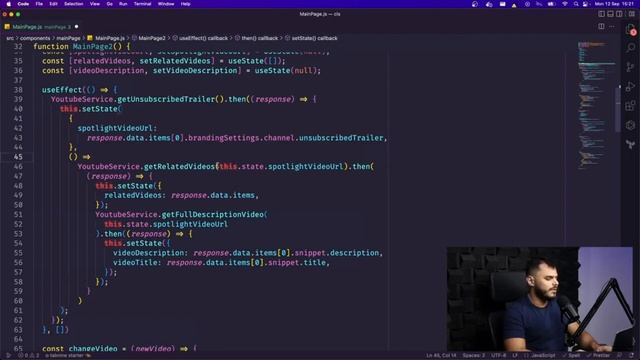Open editor More Actions ellipsis

[x=611, y=27]
